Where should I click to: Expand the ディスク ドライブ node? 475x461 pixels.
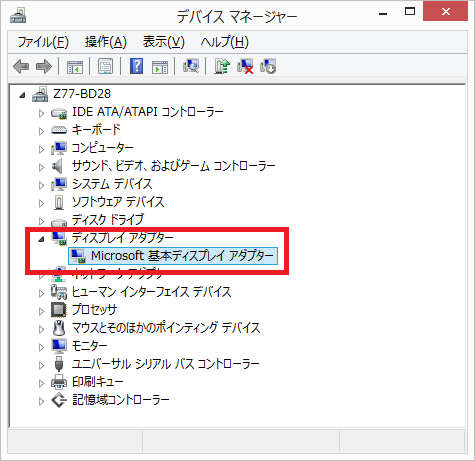[41, 221]
